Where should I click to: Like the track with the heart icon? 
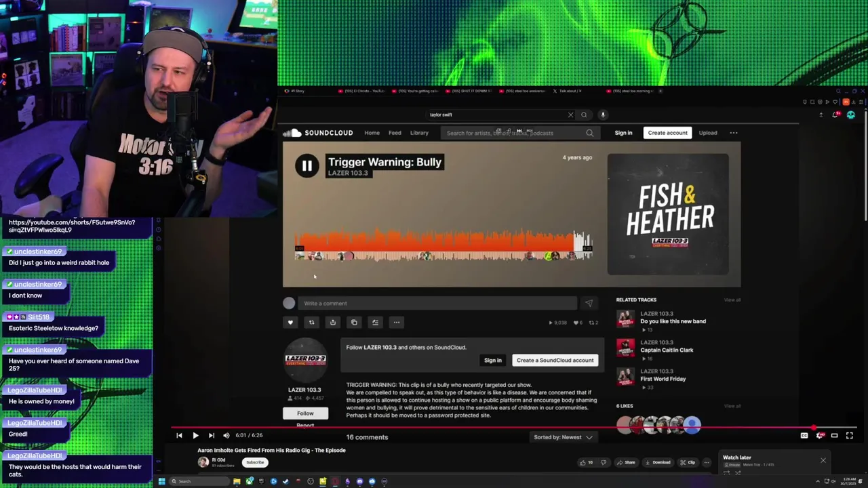tap(290, 322)
